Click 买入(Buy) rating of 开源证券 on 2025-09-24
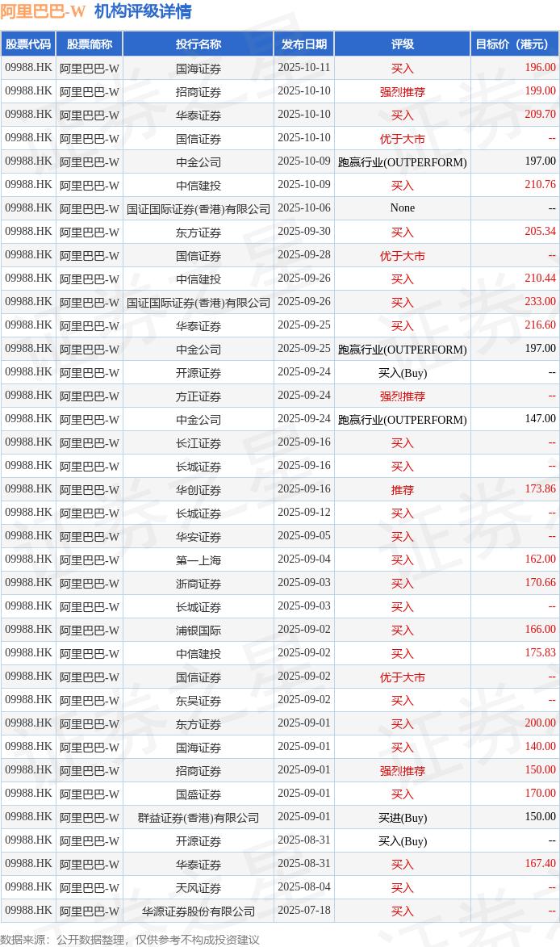Image resolution: width=560 pixels, height=947 pixels. coord(403,373)
